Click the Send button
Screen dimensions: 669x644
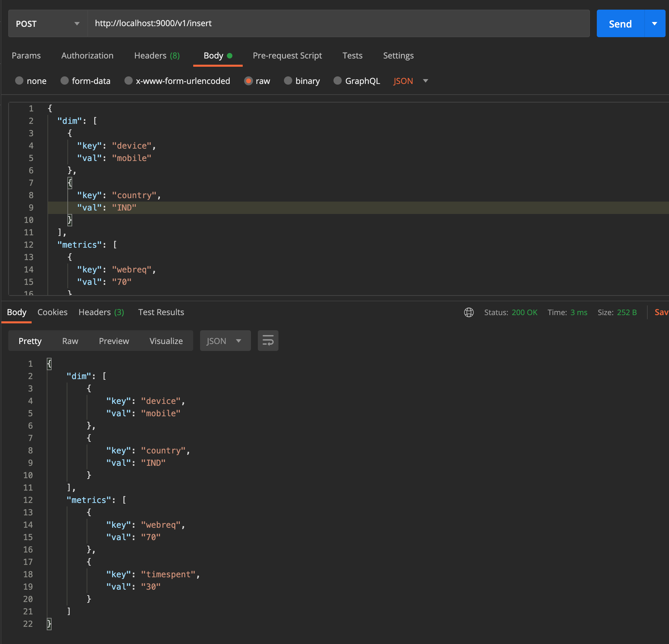pyautogui.click(x=619, y=23)
